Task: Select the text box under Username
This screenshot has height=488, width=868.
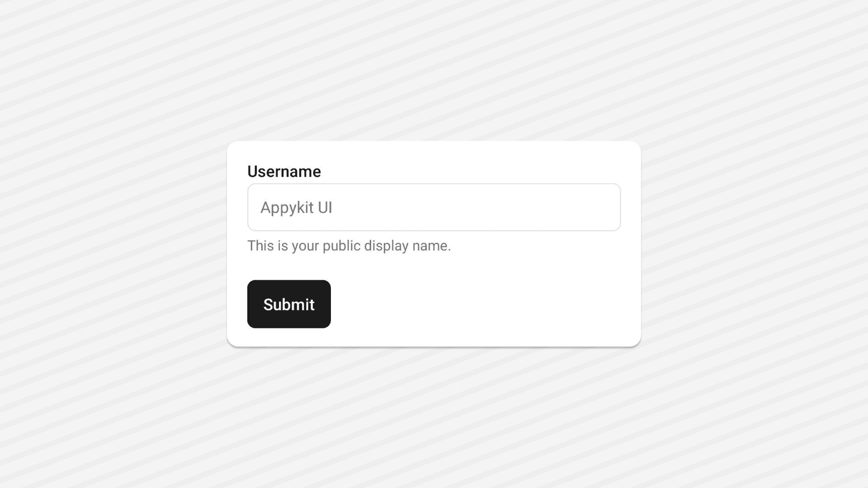Action: [434, 207]
